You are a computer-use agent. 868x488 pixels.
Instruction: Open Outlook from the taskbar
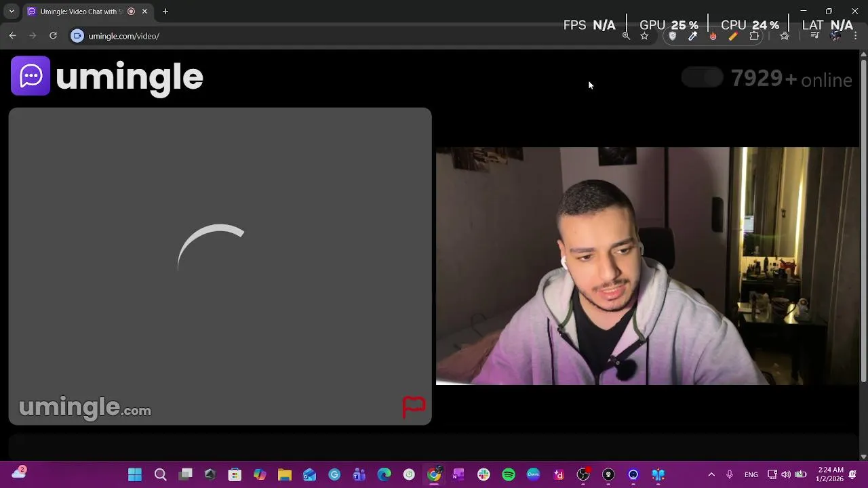pos(309,474)
